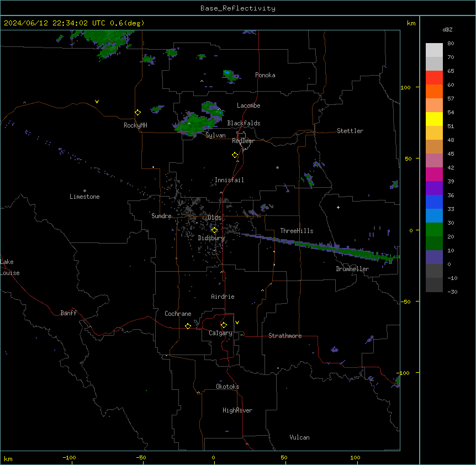
Task: Click the yellow 54 dBZ color swatch
Action: point(434,119)
